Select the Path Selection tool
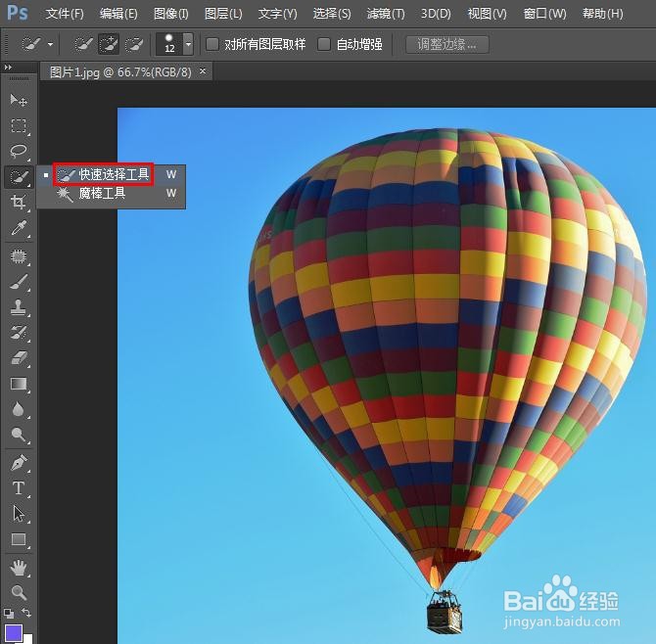The image size is (656, 644). (19, 514)
